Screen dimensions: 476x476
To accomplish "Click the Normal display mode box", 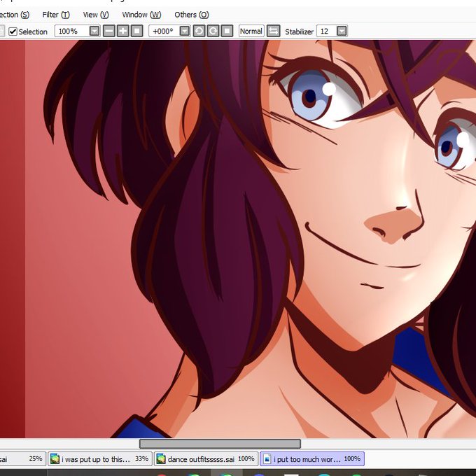I will coord(251,31).
